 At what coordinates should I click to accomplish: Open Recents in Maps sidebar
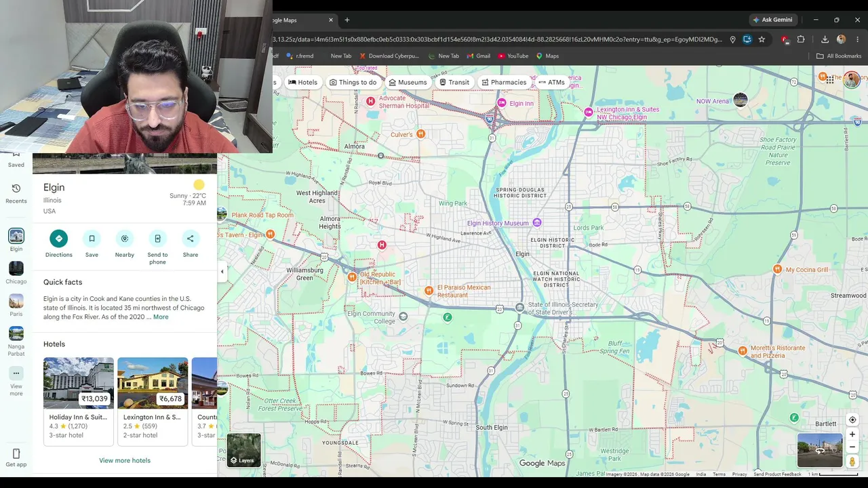coord(16,193)
